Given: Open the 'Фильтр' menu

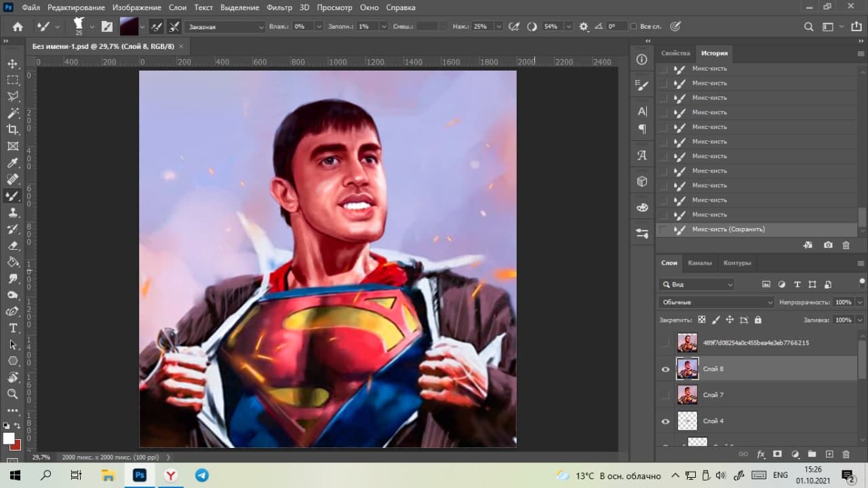Looking at the screenshot, I should pos(279,7).
